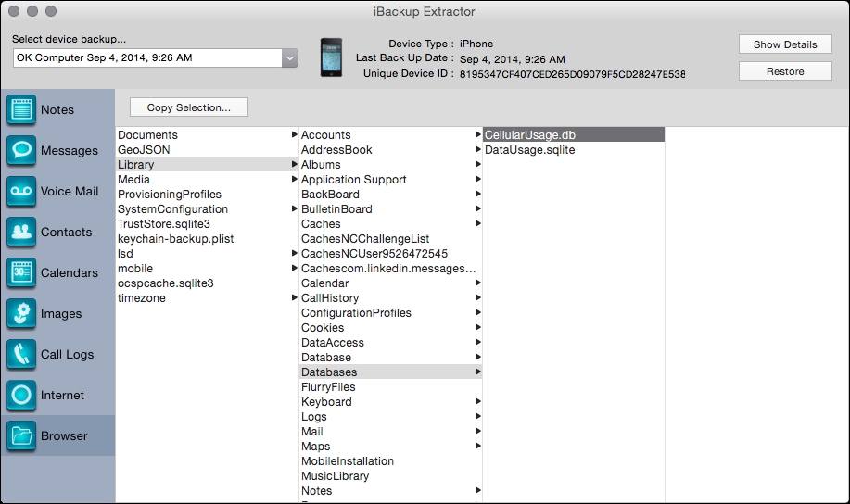Select CachesNCChallengeList item
The image size is (850, 504).
365,238
